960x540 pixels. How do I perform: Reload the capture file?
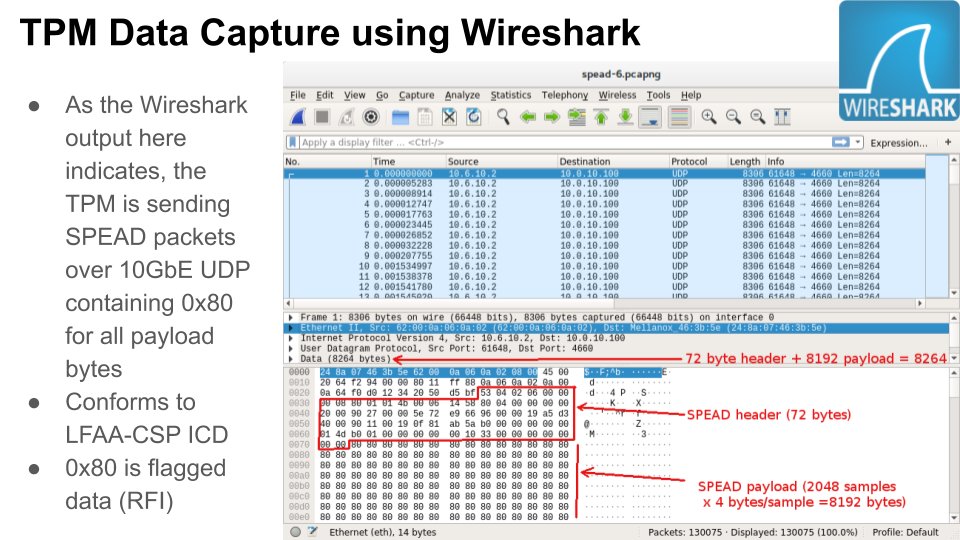[473, 116]
